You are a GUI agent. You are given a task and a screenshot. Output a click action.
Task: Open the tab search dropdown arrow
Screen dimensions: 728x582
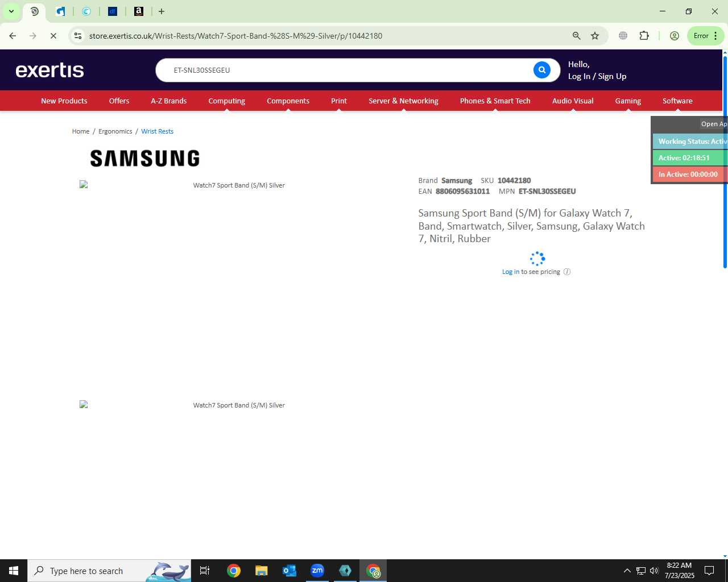coord(11,11)
